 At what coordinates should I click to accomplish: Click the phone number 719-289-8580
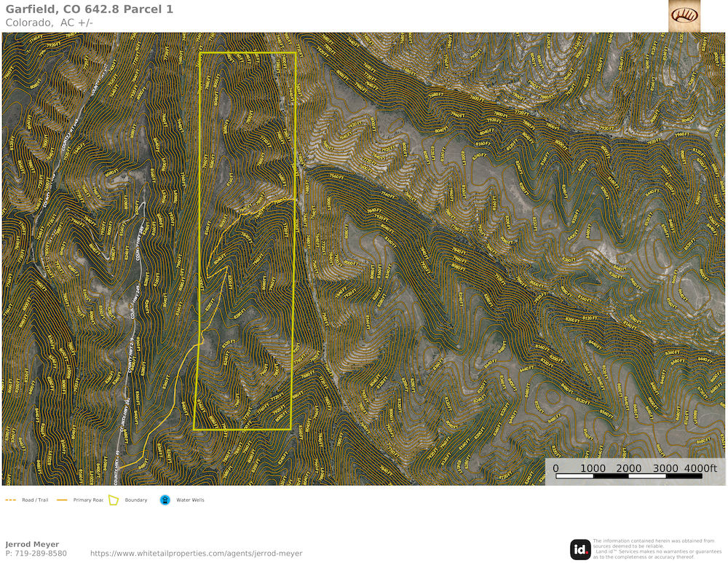pyautogui.click(x=36, y=554)
